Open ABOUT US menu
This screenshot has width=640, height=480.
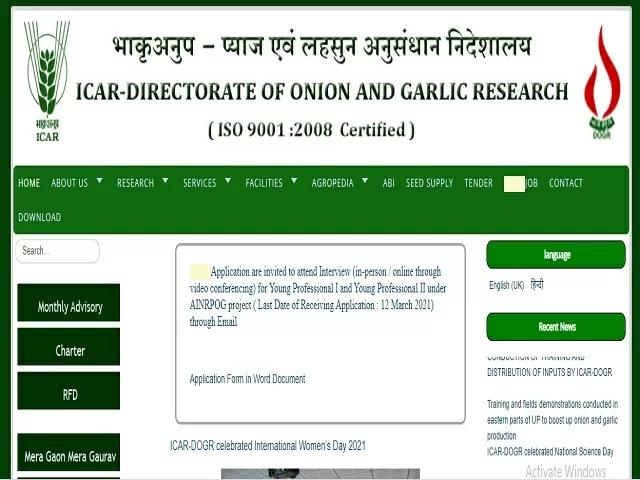69,183
